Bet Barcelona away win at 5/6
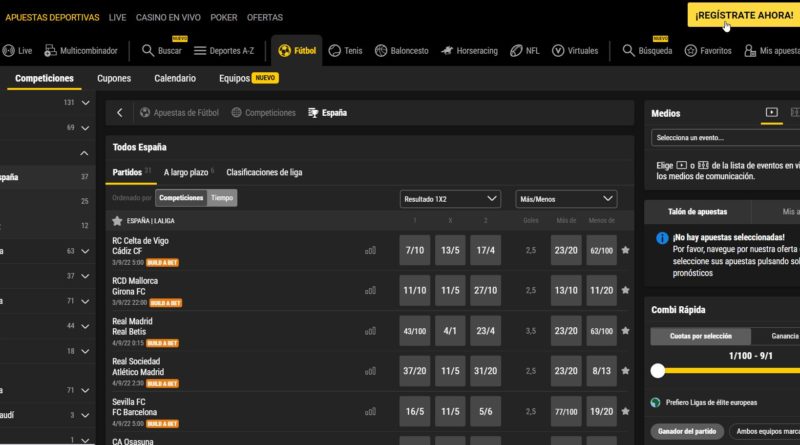800x445 pixels. coord(485,411)
